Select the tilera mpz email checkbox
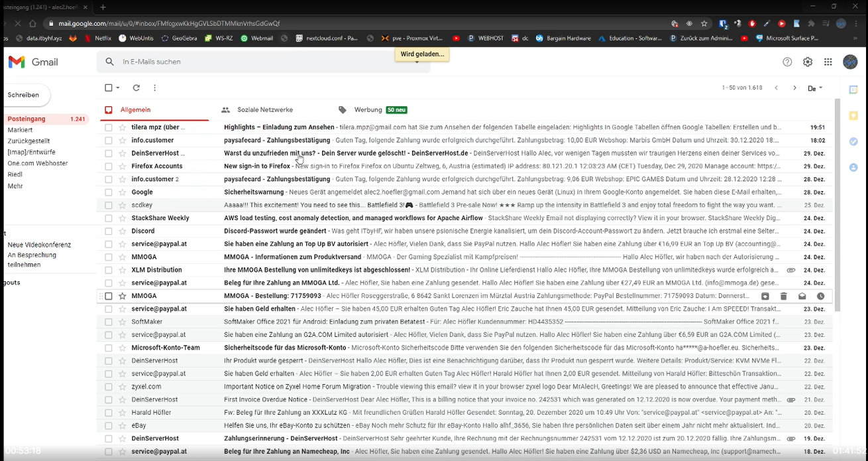This screenshot has height=461, width=868. tap(109, 127)
